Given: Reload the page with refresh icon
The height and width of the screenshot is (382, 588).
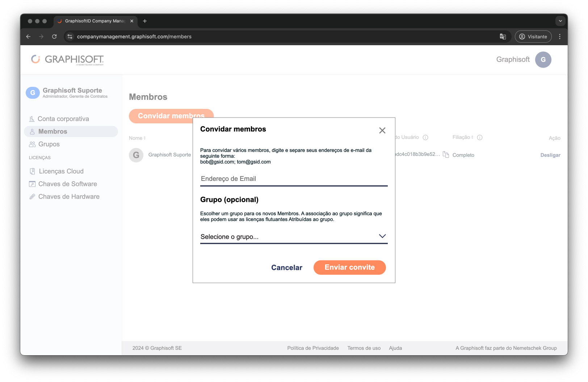Looking at the screenshot, I should point(54,37).
